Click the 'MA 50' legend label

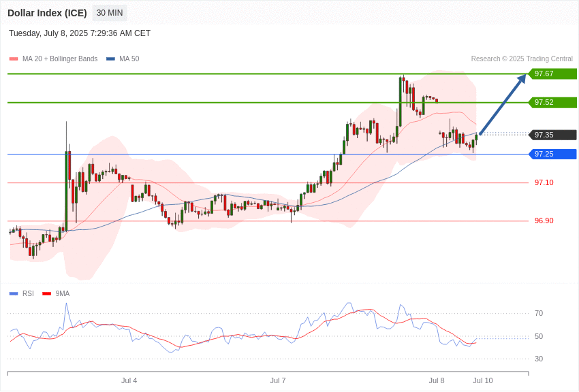pyautogui.click(x=129, y=59)
